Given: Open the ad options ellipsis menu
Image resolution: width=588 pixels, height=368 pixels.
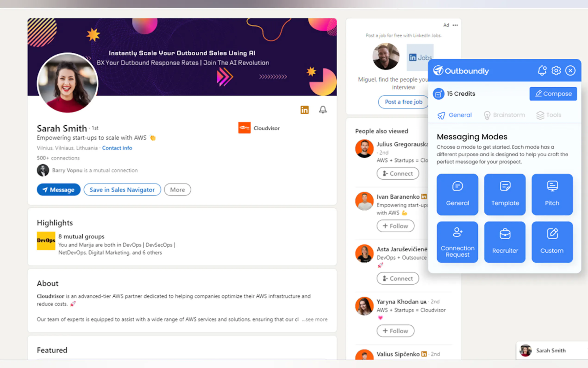Looking at the screenshot, I should point(455,25).
